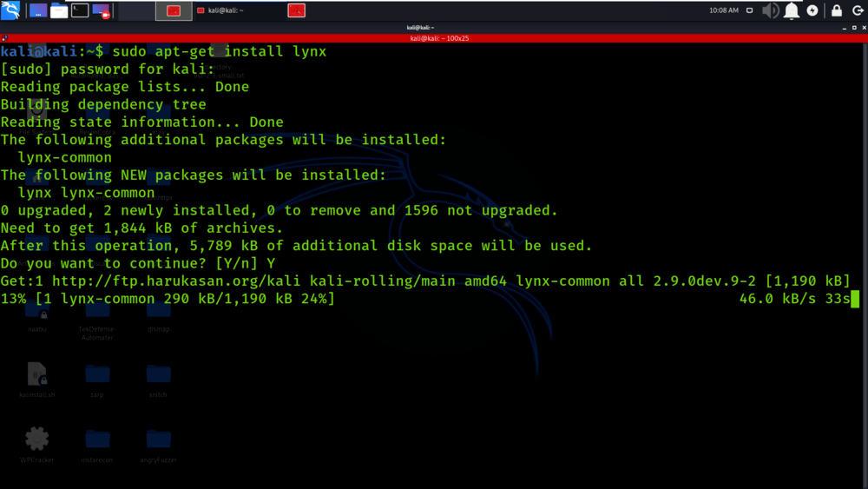Screen dimensions: 868x489
Task: Select the red window button right of kali@kali
Action: click(297, 10)
